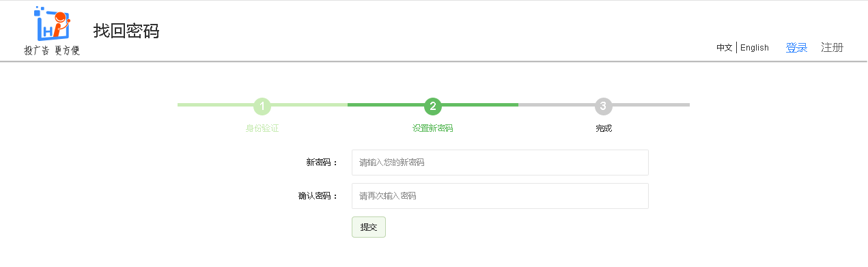Click the logo slogan 投广告 更方便

[x=52, y=51]
